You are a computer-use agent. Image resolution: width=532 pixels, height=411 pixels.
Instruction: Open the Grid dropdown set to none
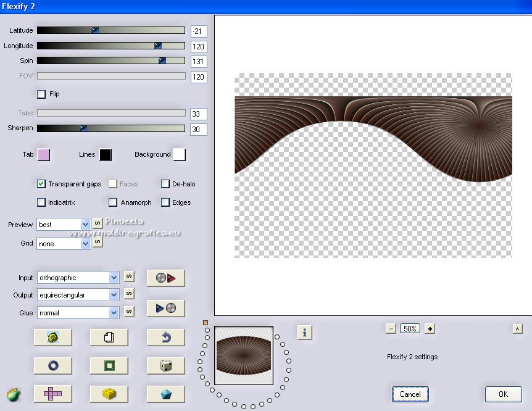pyautogui.click(x=64, y=244)
